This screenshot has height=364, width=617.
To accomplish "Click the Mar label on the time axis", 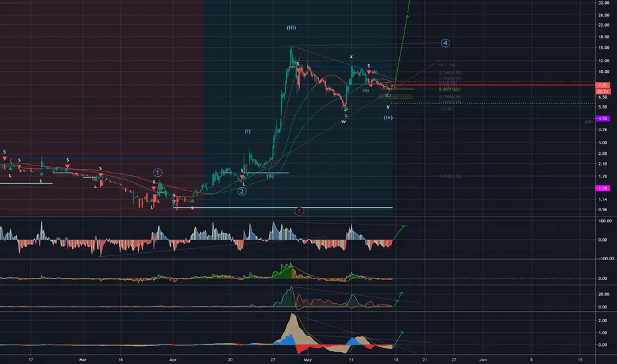I will [x=83, y=359].
